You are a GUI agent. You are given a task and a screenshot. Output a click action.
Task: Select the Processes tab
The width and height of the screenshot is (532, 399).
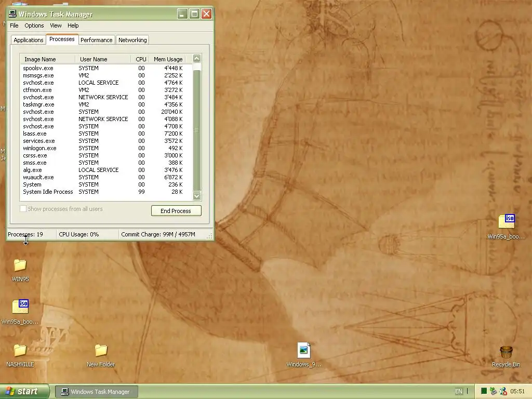click(x=62, y=39)
